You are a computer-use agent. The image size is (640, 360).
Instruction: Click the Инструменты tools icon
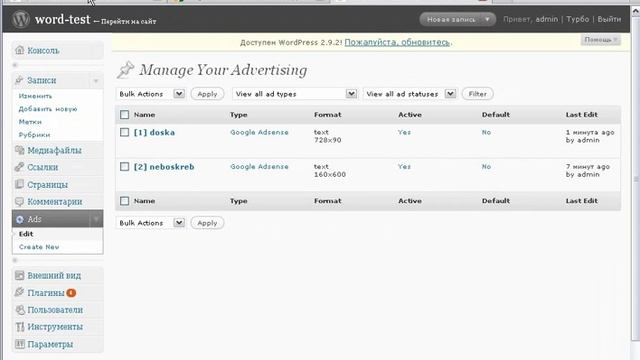coord(19,327)
